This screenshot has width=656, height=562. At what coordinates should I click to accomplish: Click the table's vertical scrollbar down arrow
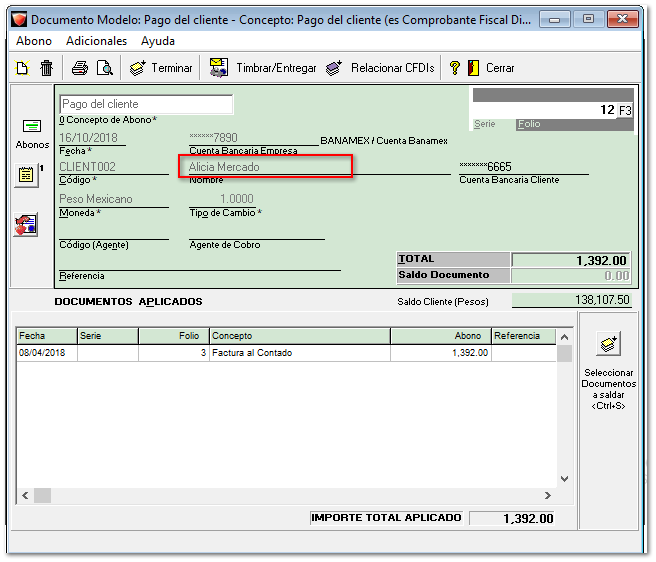point(564,479)
